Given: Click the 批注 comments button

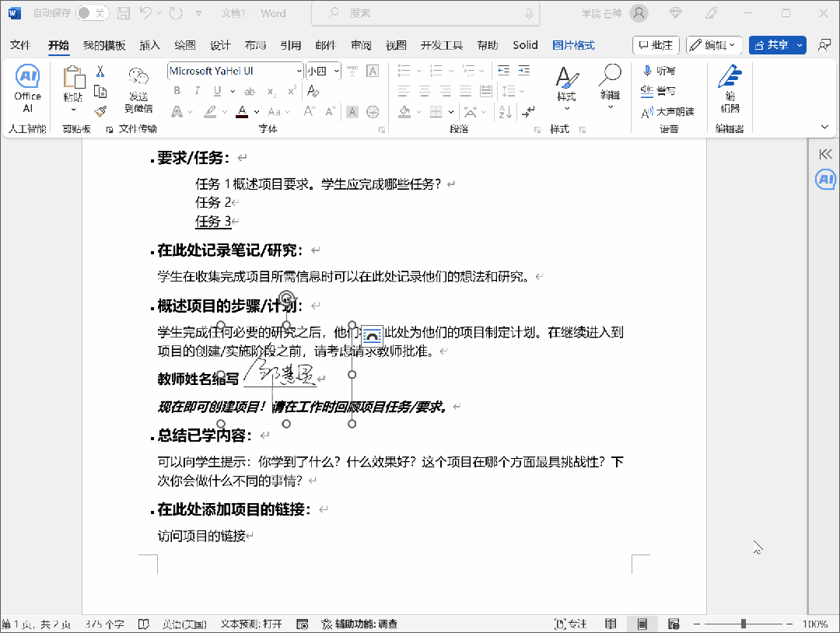Looking at the screenshot, I should coord(656,46).
